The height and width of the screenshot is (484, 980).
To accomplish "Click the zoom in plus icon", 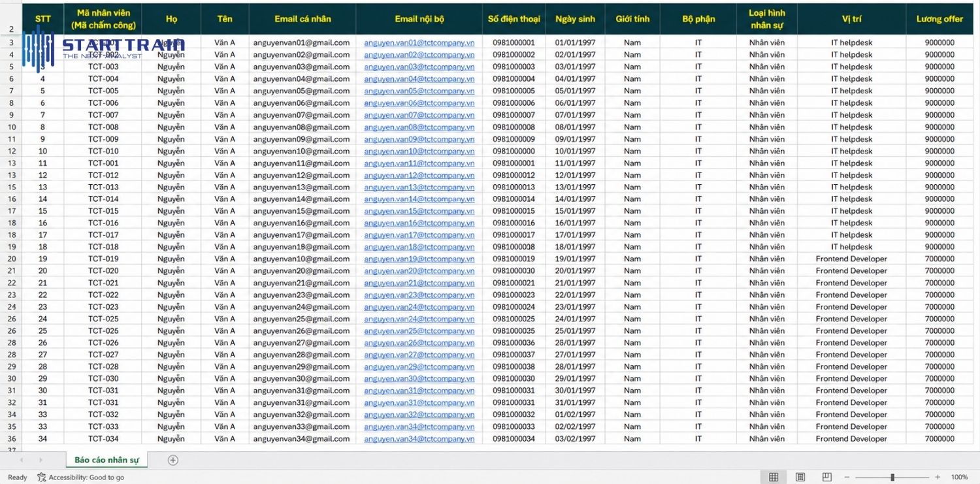I will pos(938,477).
